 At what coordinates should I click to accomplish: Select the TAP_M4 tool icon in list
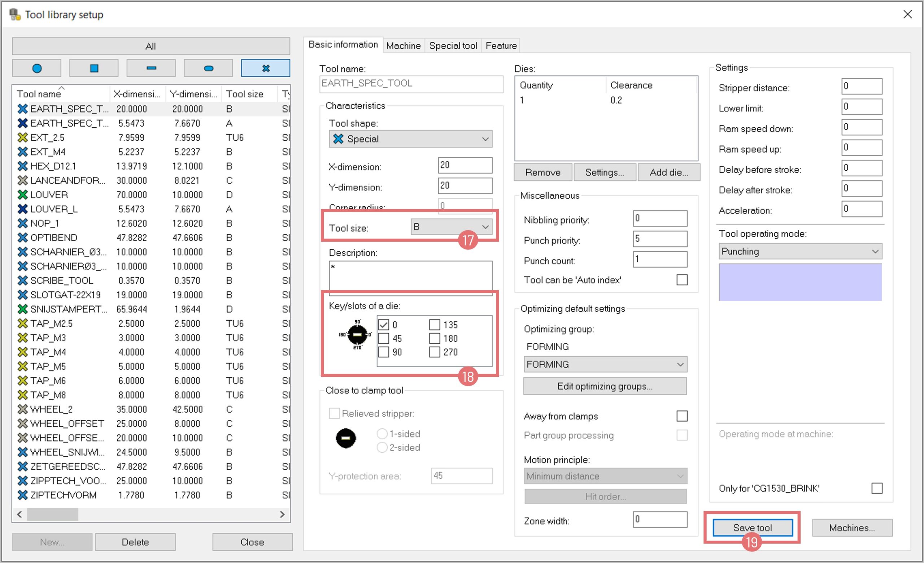click(x=22, y=352)
